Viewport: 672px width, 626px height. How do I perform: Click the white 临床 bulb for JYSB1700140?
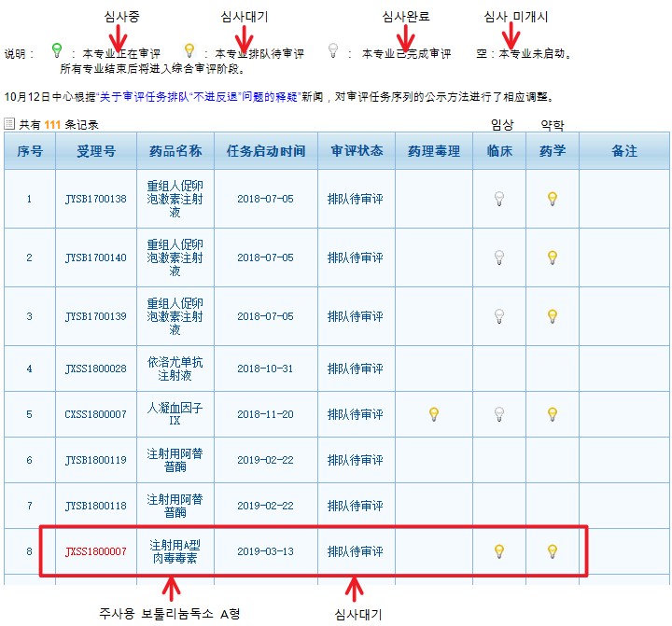[x=499, y=257]
